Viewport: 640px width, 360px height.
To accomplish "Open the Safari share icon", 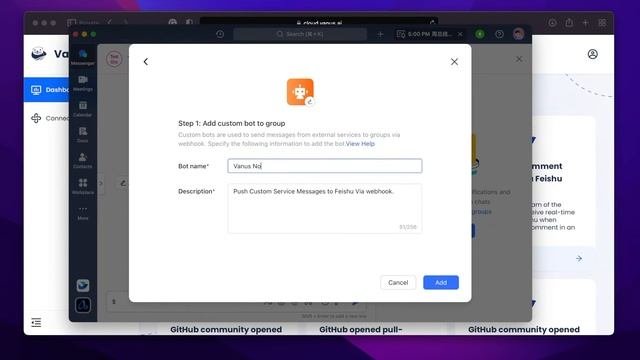I will tap(569, 23).
